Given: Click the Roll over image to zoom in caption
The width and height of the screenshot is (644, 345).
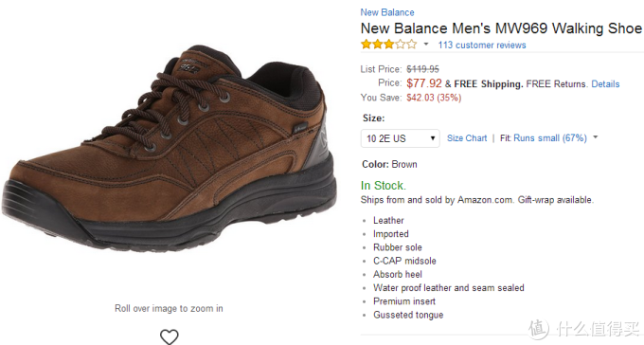Looking at the screenshot, I should pos(169,308).
